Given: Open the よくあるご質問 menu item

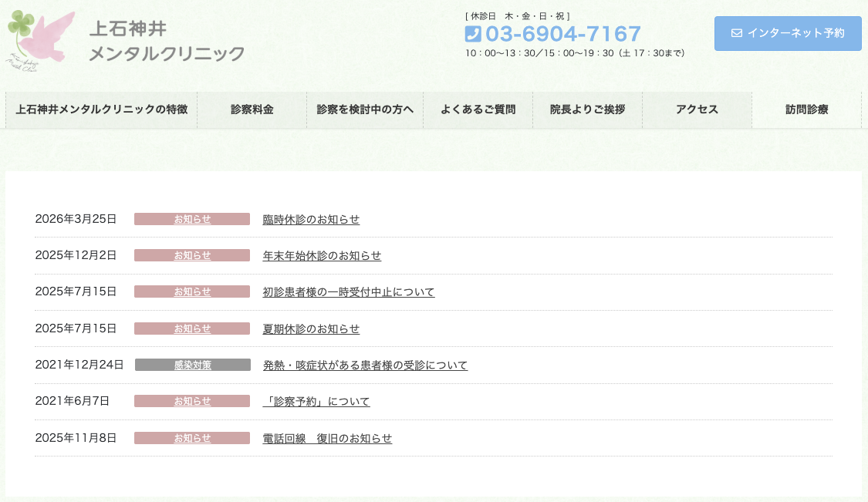Looking at the screenshot, I should click(478, 109).
